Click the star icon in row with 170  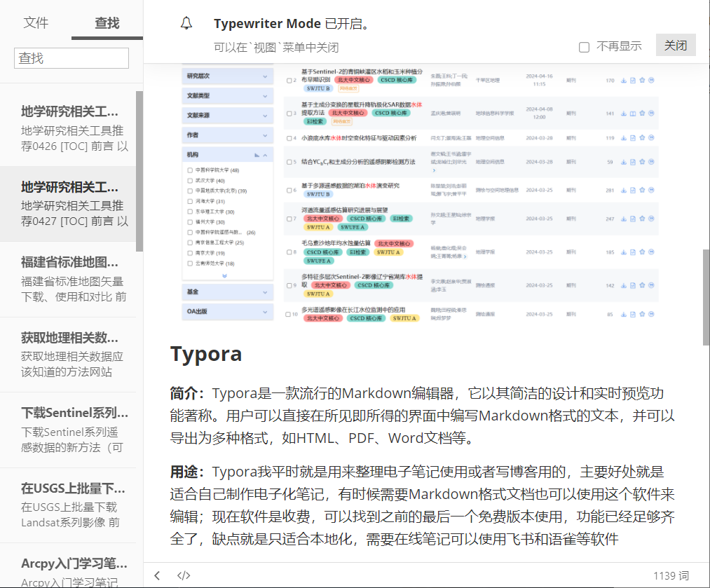tap(642, 80)
